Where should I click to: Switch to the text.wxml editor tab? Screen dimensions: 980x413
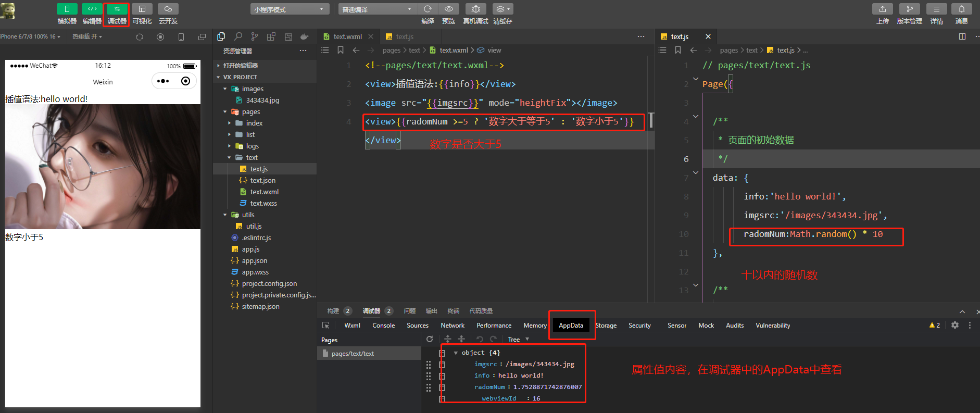pos(347,36)
